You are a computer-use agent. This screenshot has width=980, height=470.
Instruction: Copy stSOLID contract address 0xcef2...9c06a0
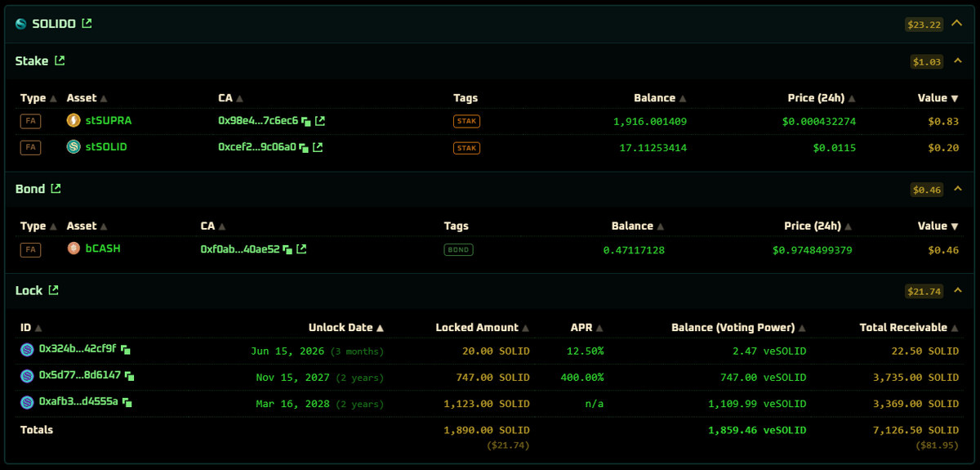[304, 148]
